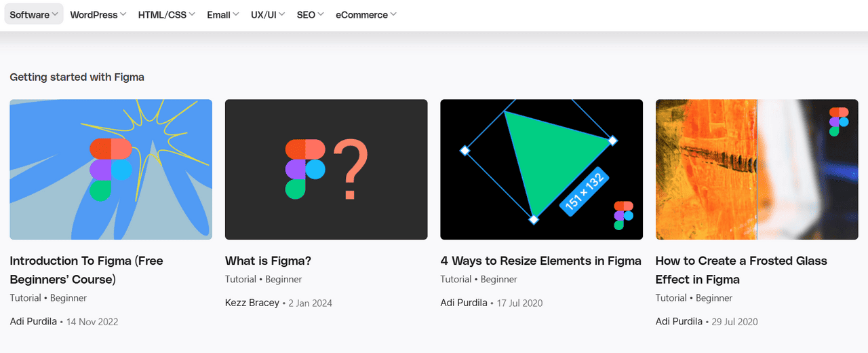Image resolution: width=868 pixels, height=353 pixels.
Task: Open the Frosted Glass Effect thumbnail
Action: 757,170
